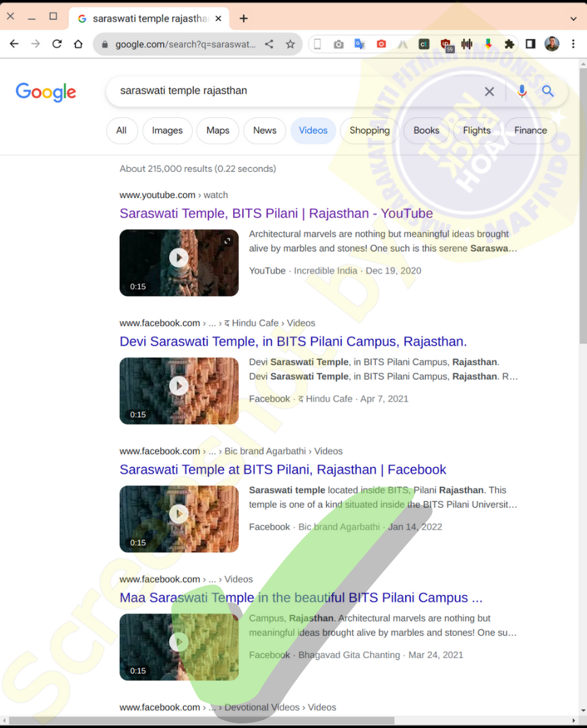Open the Devi Saraswati Temple Facebook link
The height and width of the screenshot is (728, 587).
click(292, 341)
